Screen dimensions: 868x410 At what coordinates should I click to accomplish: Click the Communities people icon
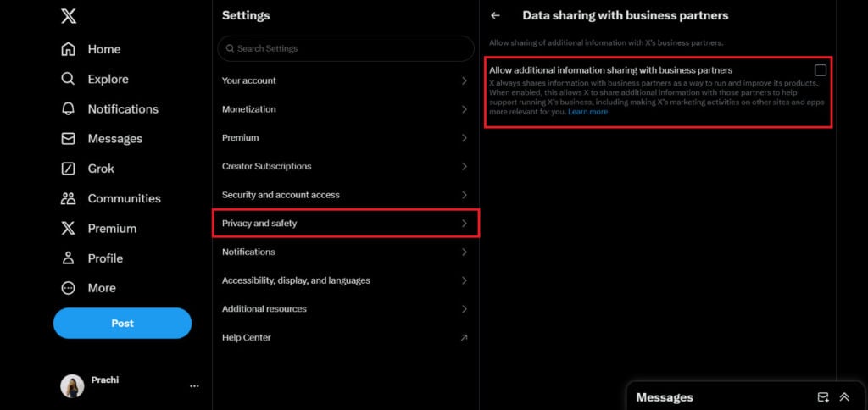[x=68, y=198]
